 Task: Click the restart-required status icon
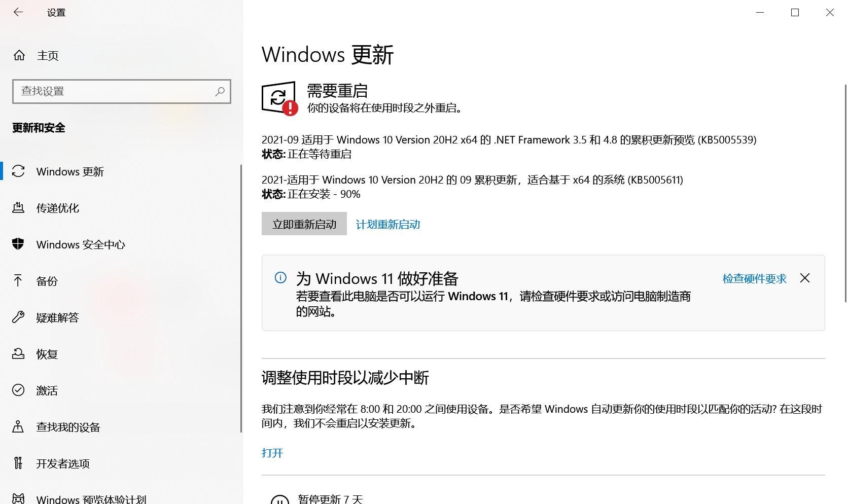point(279,98)
